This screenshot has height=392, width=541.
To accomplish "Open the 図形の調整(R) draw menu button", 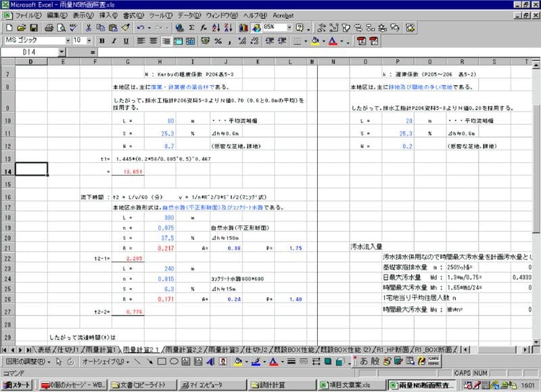I will [28, 362].
